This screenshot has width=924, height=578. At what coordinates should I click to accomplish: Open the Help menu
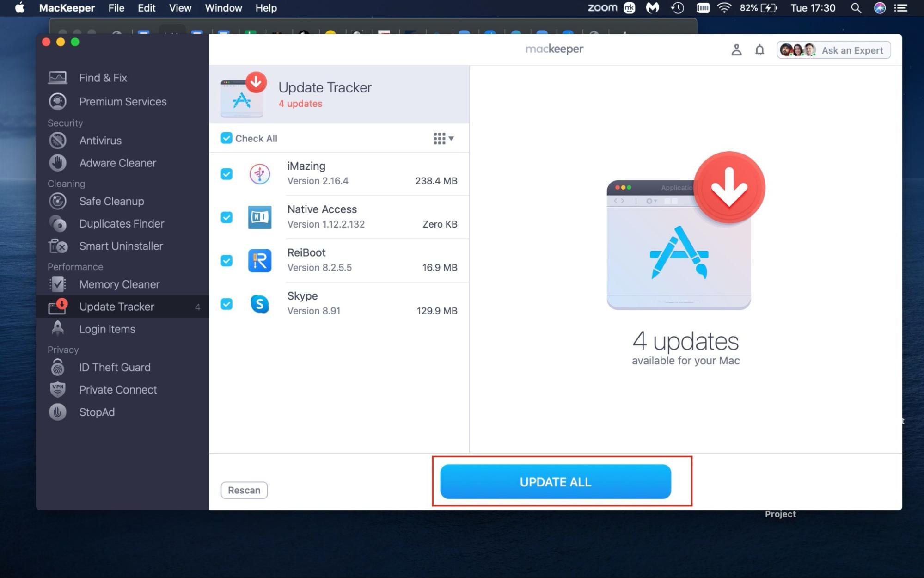[x=266, y=8]
